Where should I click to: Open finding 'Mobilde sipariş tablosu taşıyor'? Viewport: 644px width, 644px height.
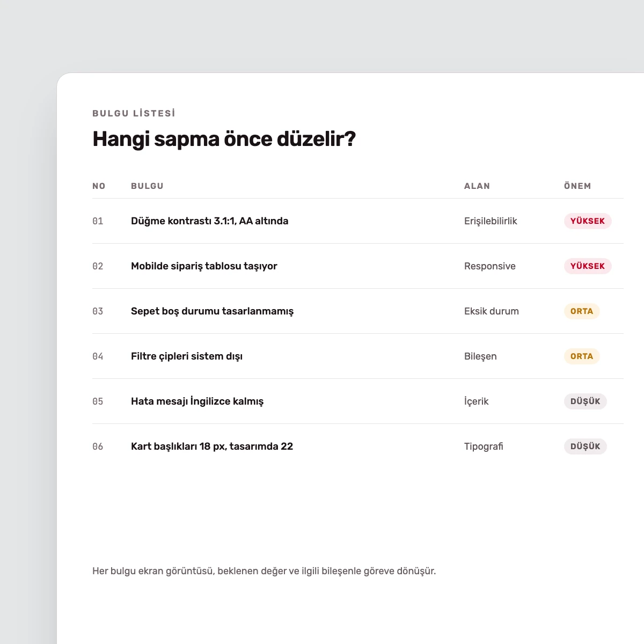[x=204, y=266]
